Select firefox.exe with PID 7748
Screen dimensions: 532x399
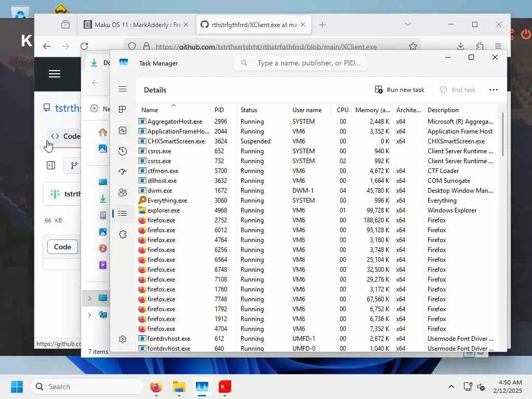(317, 299)
